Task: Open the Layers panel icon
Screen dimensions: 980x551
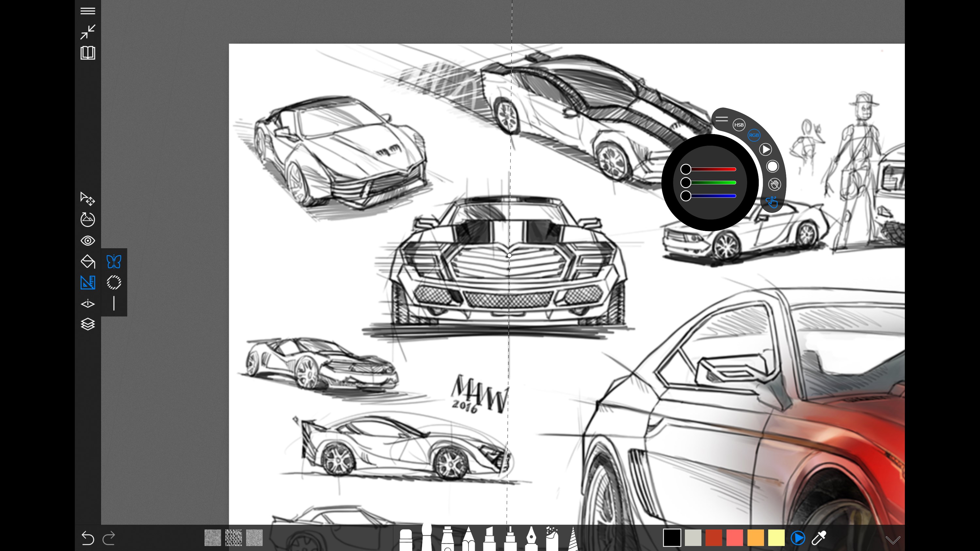Action: [x=88, y=324]
